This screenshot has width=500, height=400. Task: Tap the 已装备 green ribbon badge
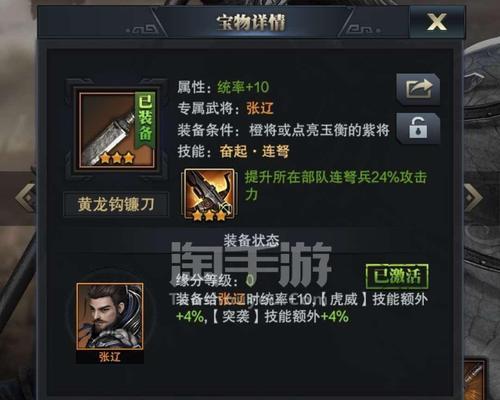pos(145,119)
